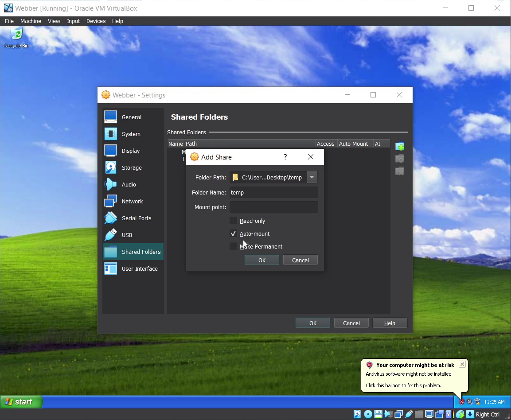Expand the Folder Path dropdown

(312, 177)
